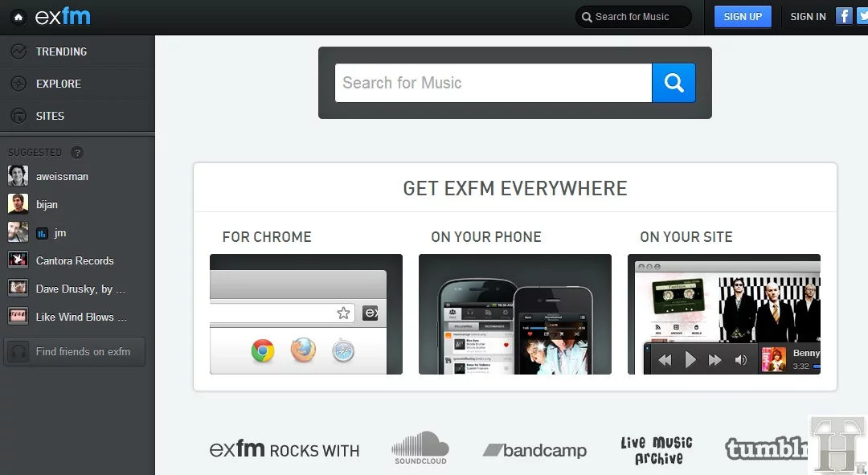The image size is (868, 475).
Task: Click the blue magnifier search button
Action: click(x=674, y=83)
